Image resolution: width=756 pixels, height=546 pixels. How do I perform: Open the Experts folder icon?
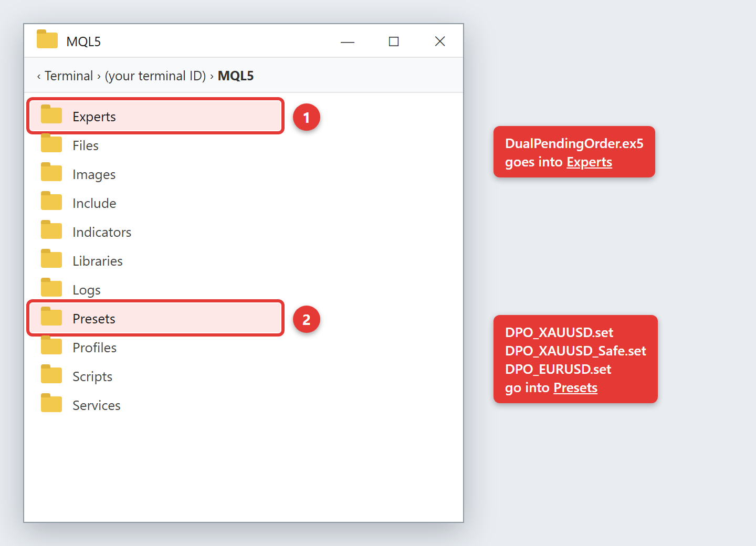pos(51,115)
